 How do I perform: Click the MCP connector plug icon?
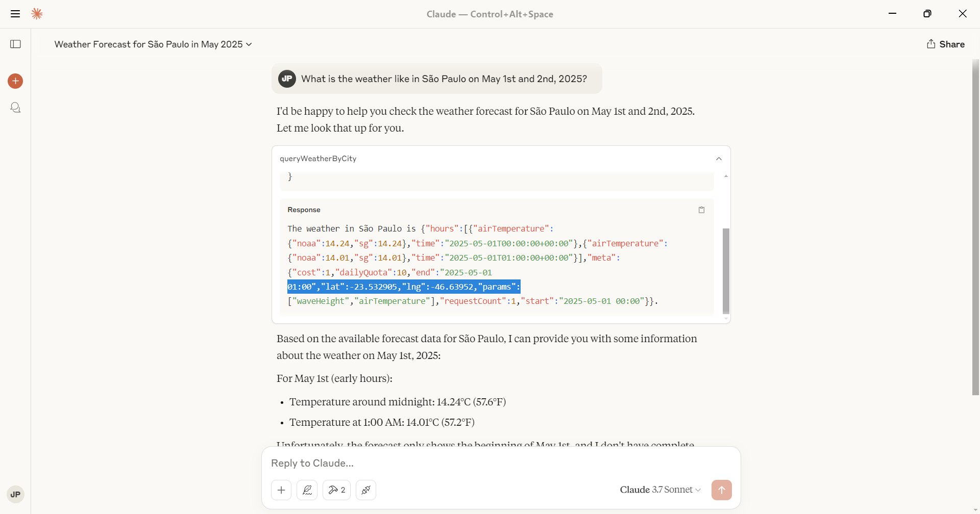coord(366,490)
